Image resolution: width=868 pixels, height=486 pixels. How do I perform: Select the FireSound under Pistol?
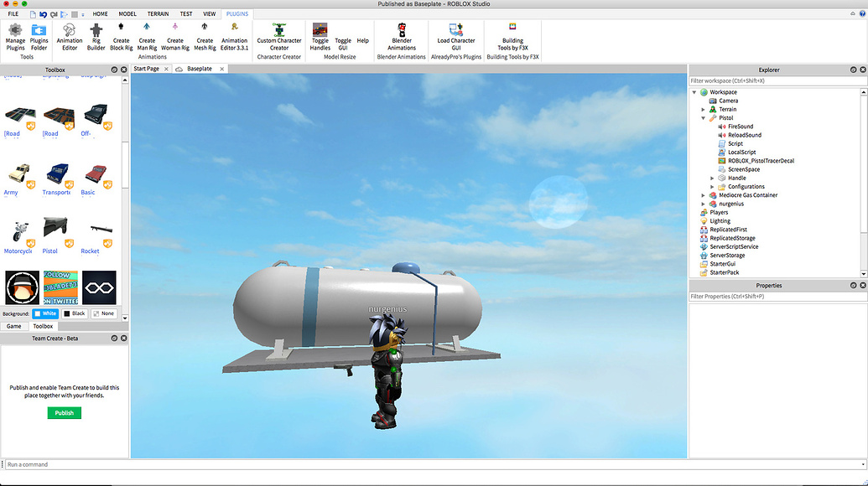[741, 126]
